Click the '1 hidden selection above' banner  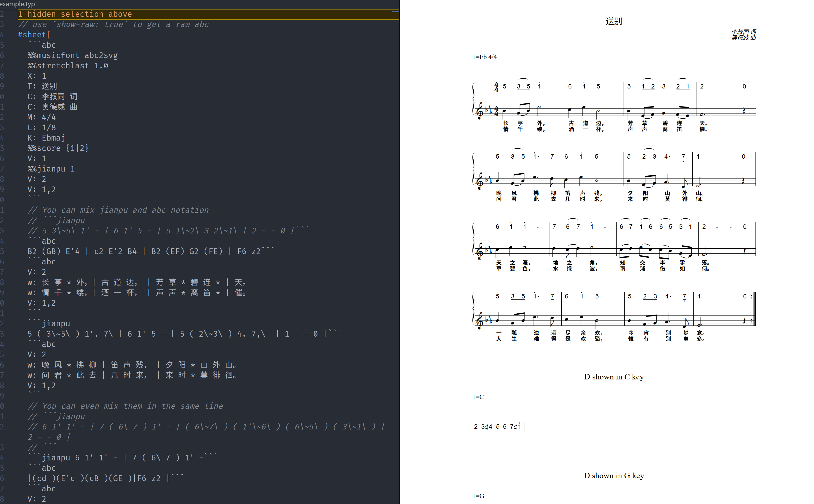tap(75, 14)
